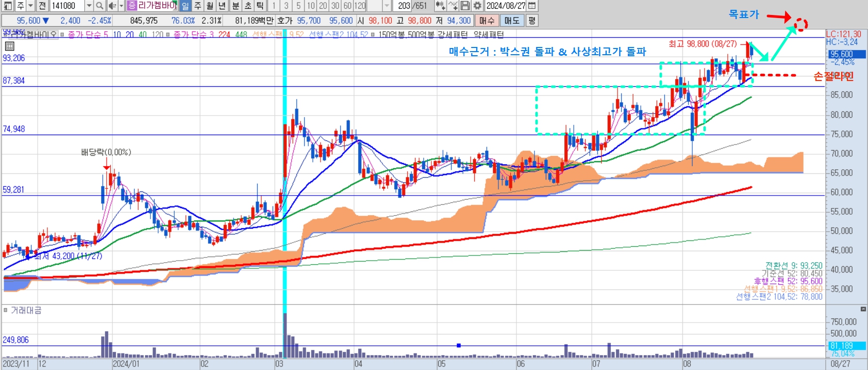Image resolution: width=868 pixels, height=370 pixels.
Task: Select the 월 monthly period button
Action: coord(210,6)
